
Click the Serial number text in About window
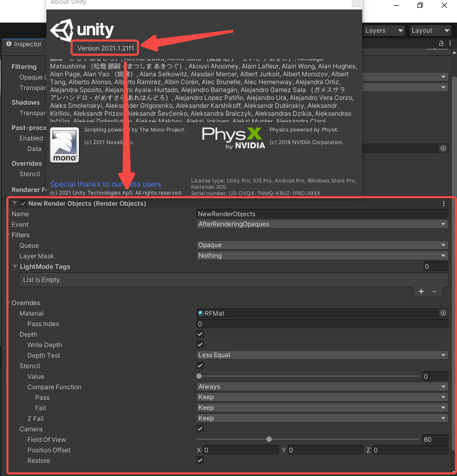click(x=255, y=193)
